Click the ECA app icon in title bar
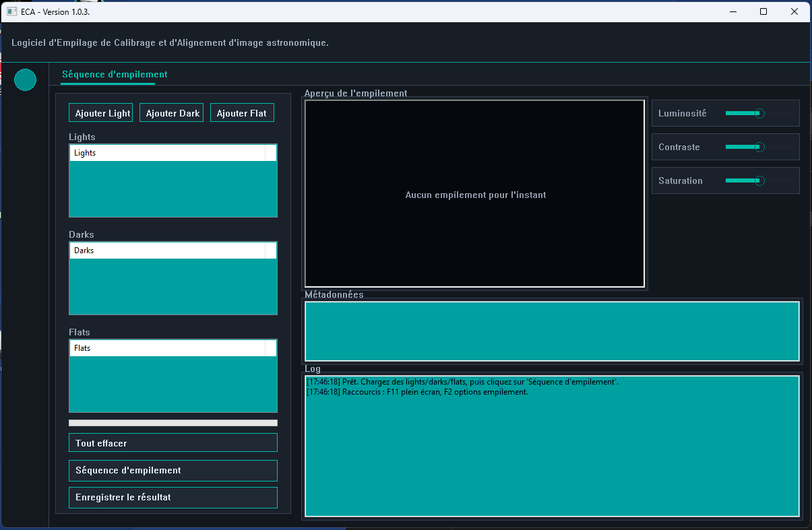 (11, 11)
